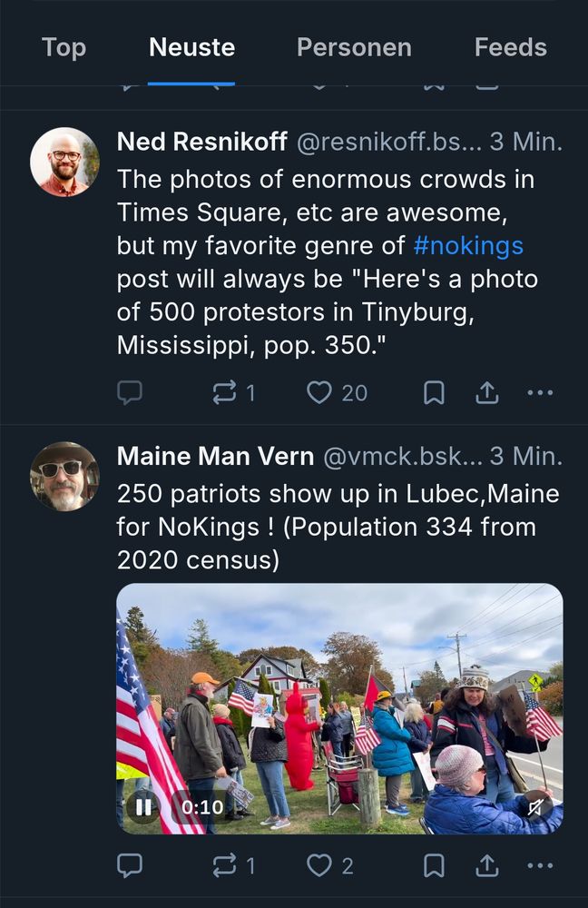The image size is (588, 908).
Task: Switch to the Top tab
Action: click(64, 47)
